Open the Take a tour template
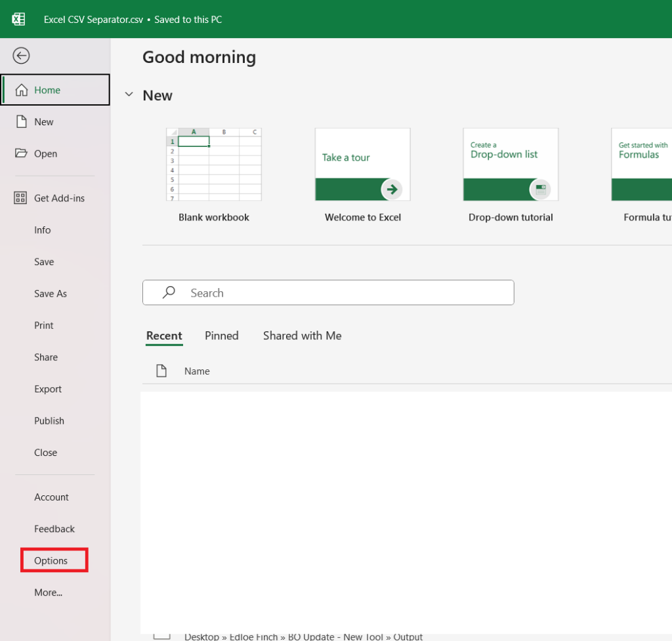672x641 pixels. pos(362,165)
